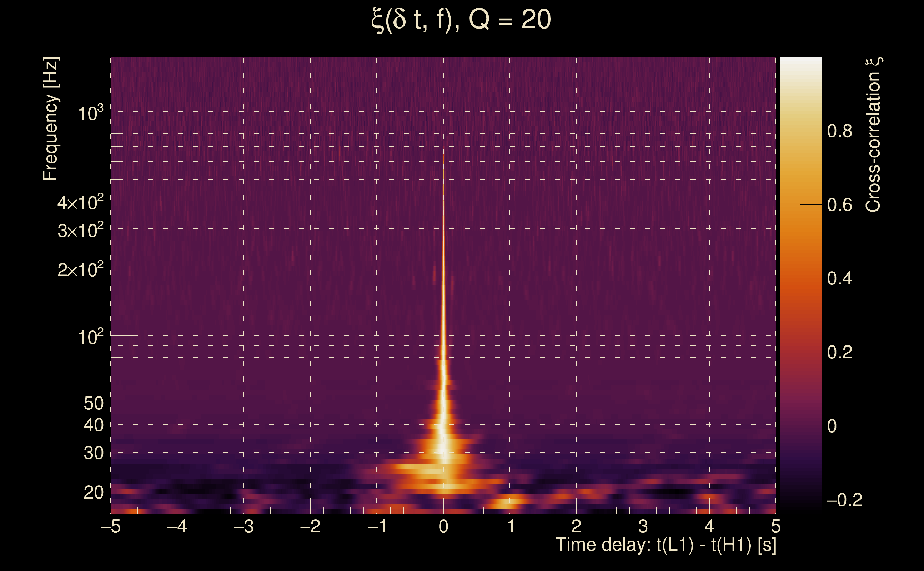This screenshot has width=924, height=571.
Task: Click the 10³ frequency tick label
Action: click(90, 113)
